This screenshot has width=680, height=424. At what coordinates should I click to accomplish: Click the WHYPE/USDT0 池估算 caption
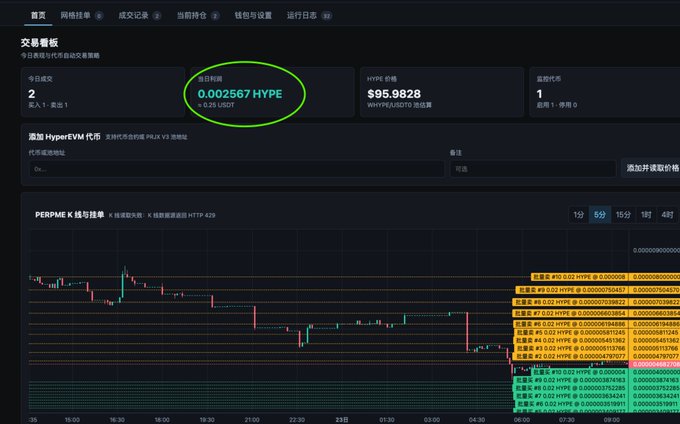[x=399, y=105]
